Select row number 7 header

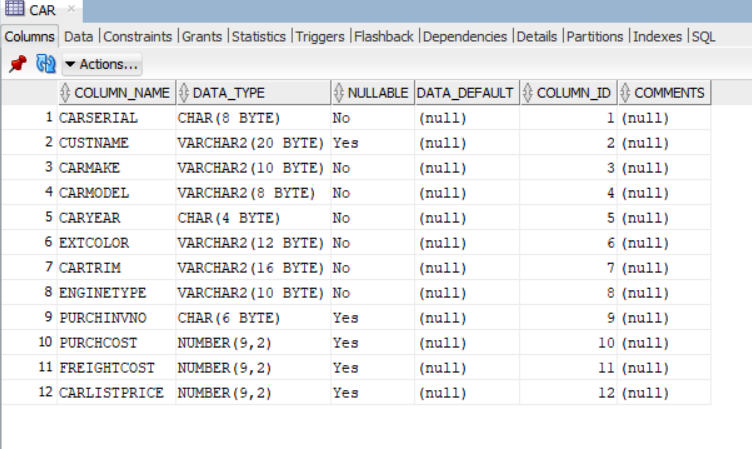point(30,268)
